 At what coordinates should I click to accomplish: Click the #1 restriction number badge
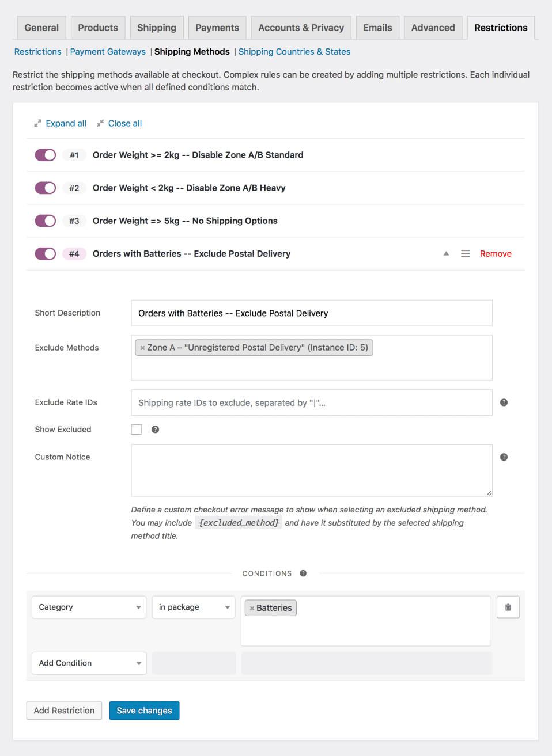pos(74,155)
